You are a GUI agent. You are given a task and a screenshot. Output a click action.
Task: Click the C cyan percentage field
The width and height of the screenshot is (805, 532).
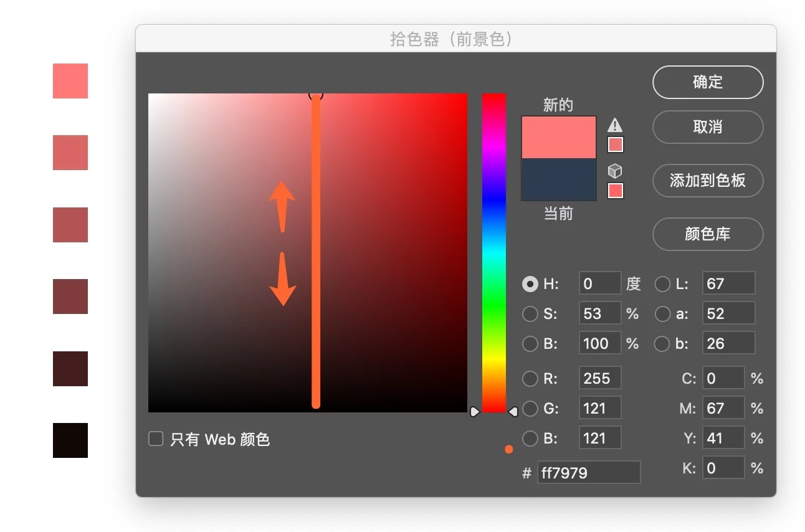point(723,379)
